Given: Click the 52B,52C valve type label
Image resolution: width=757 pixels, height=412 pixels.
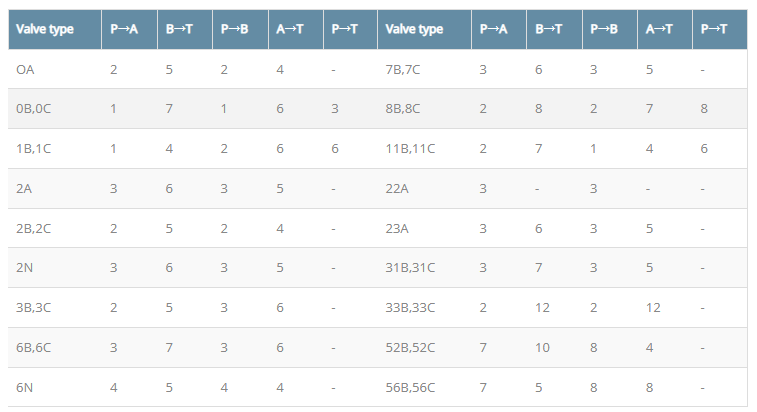Looking at the screenshot, I should (x=411, y=347).
